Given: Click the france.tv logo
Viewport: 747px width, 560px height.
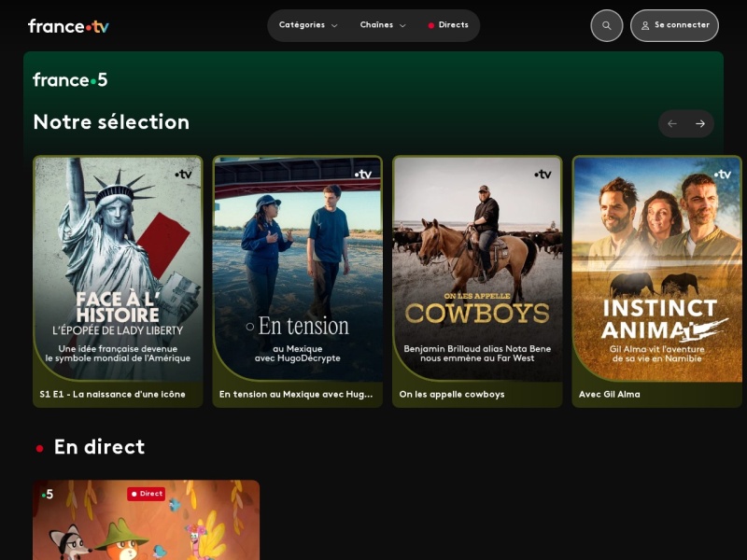Looking at the screenshot, I should [68, 26].
